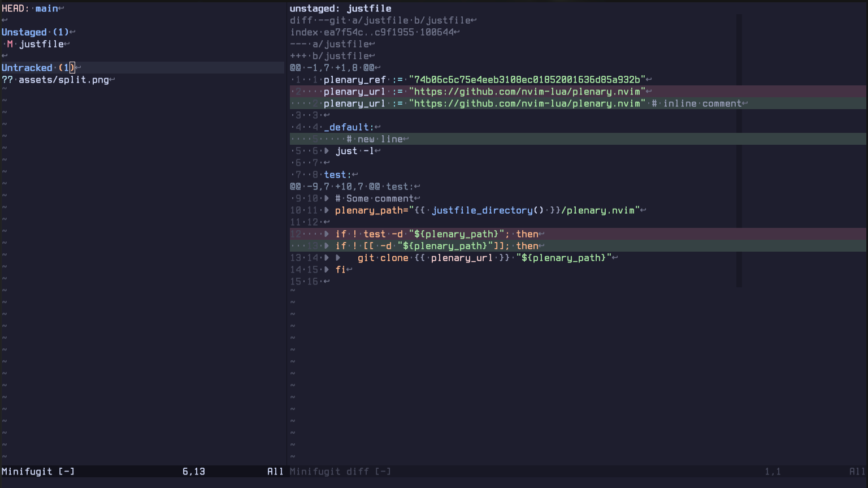Click the removed plenary_url line

578,92
